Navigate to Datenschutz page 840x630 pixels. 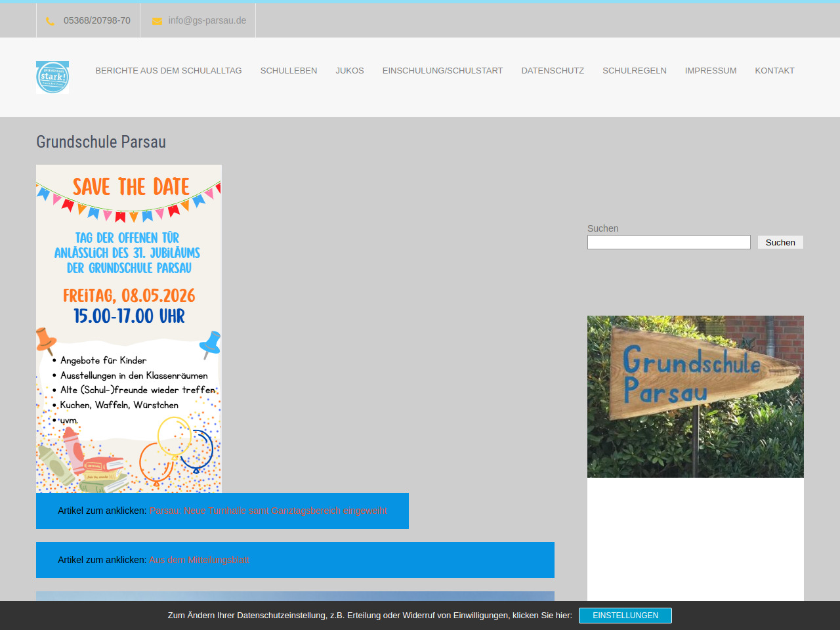click(553, 71)
